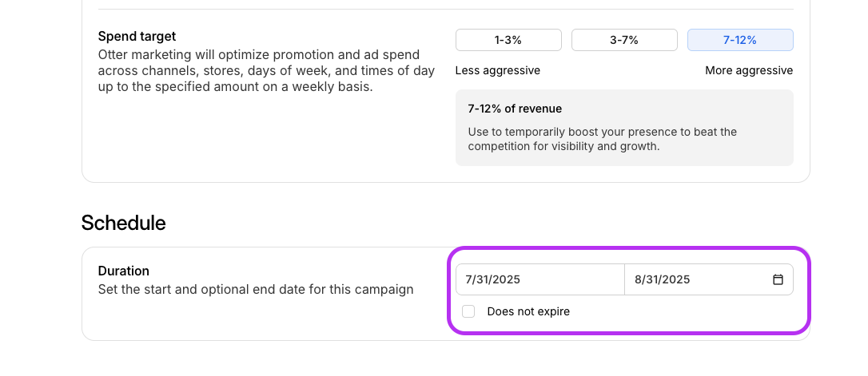This screenshot has height=376, width=868.
Task: Select the year in the end date
Action: tap(675, 279)
